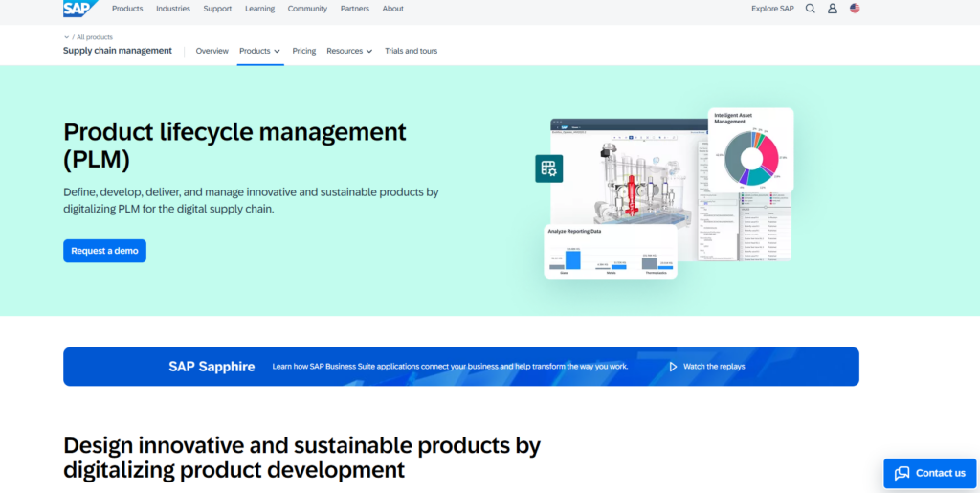Click the All products breadcrumb link
Image resolution: width=980 pixels, height=493 pixels.
(x=95, y=37)
